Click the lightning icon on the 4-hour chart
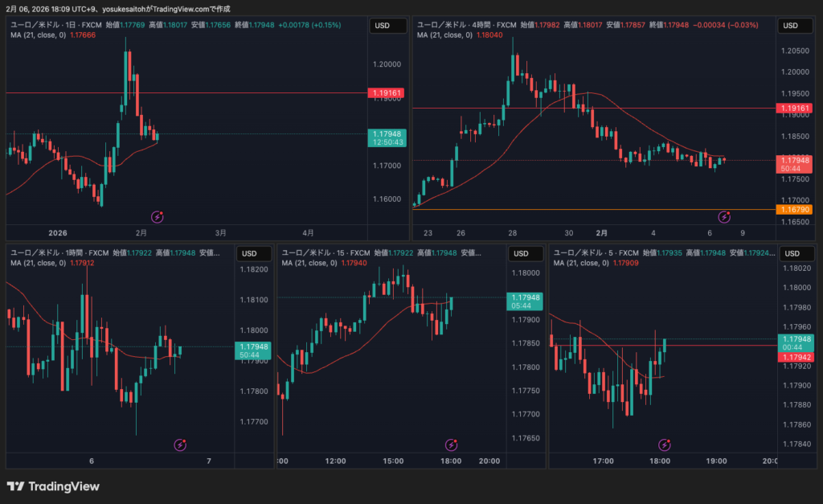Viewport: 823px width, 504px height. pos(725,216)
